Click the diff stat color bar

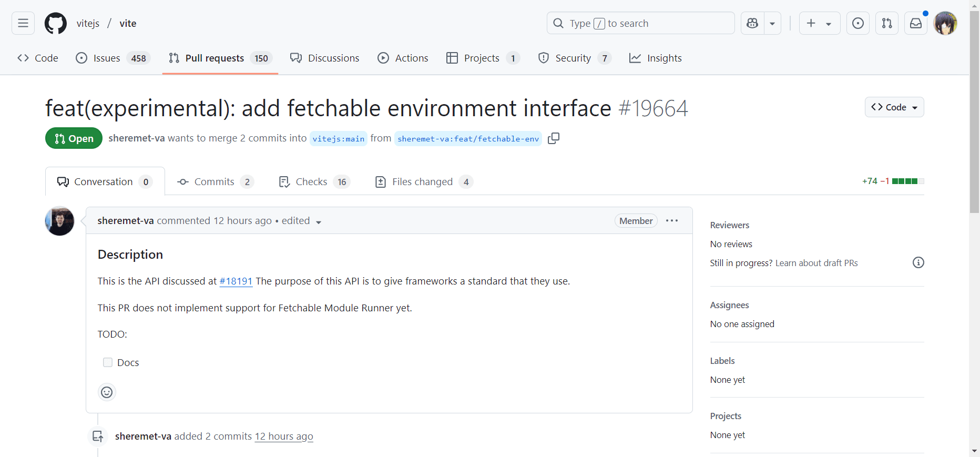[x=908, y=181]
